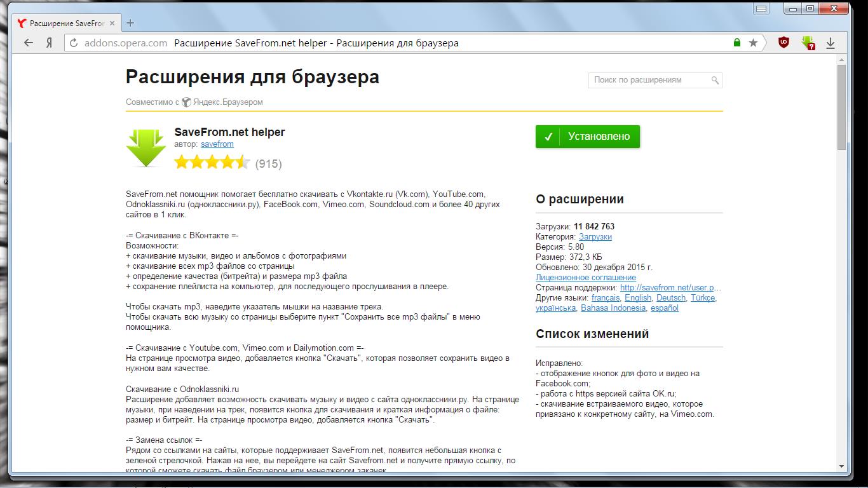Go back with the browser back arrow
Image resolution: width=868 pixels, height=488 pixels.
[28, 43]
